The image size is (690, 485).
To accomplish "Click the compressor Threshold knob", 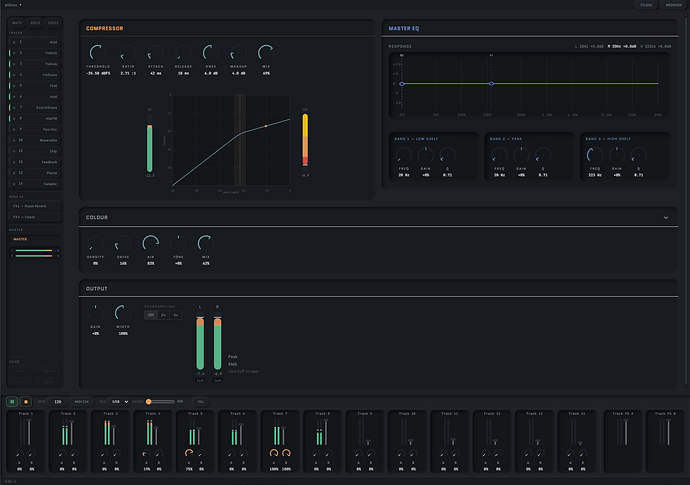I will (98, 53).
